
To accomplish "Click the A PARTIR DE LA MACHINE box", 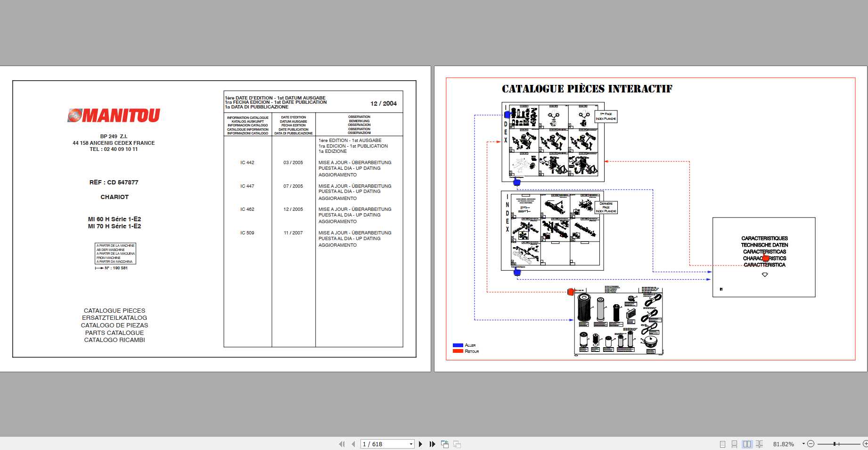I will click(x=115, y=254).
